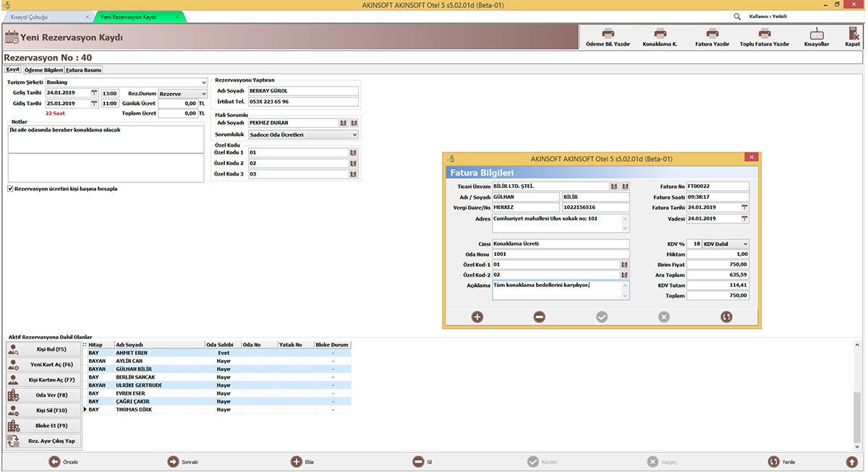Open calendar picker for Geliş Tarihi

tap(94, 93)
